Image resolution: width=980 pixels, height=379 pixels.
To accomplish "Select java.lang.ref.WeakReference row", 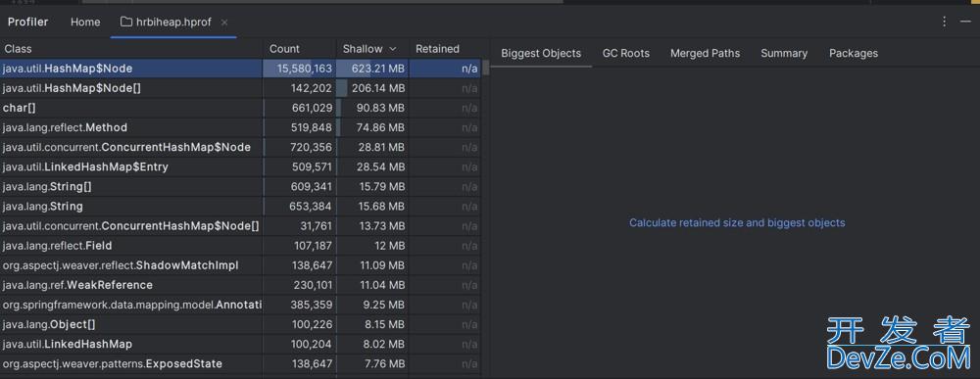I will [x=241, y=285].
